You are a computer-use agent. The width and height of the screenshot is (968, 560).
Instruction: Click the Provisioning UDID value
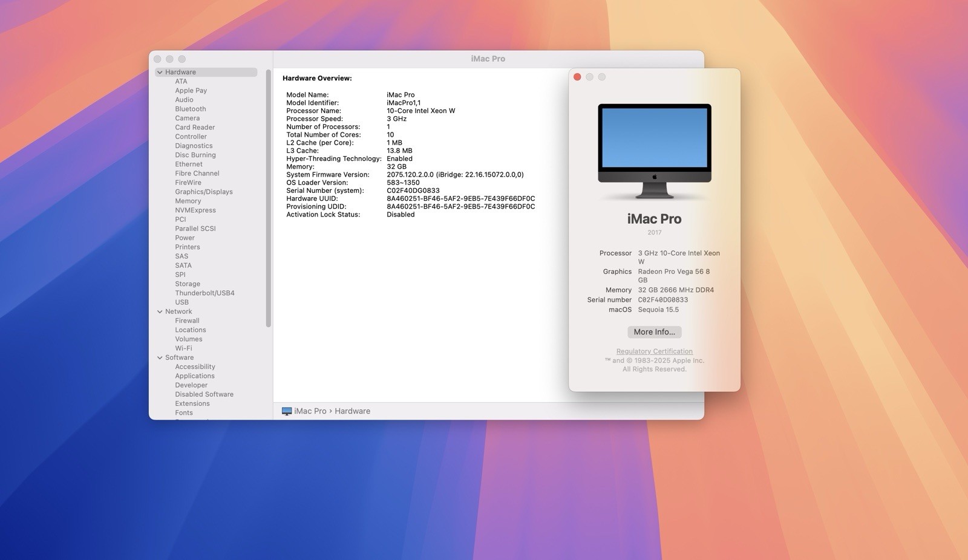pyautogui.click(x=461, y=206)
